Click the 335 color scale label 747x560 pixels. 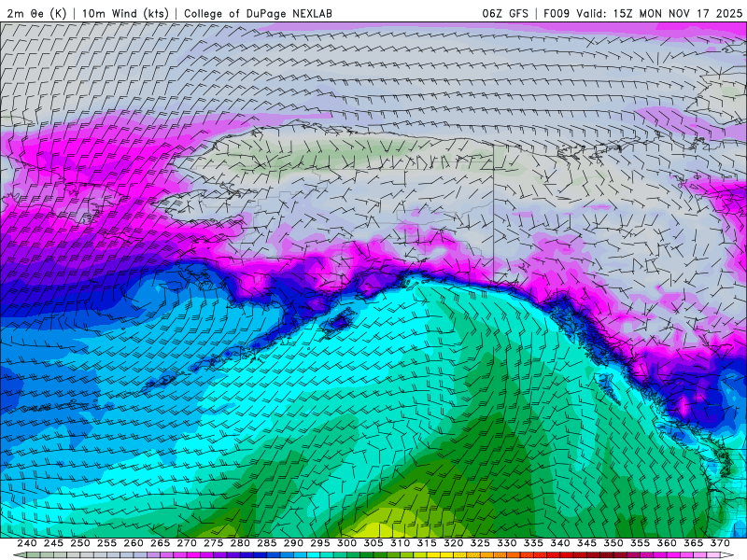[x=533, y=543]
